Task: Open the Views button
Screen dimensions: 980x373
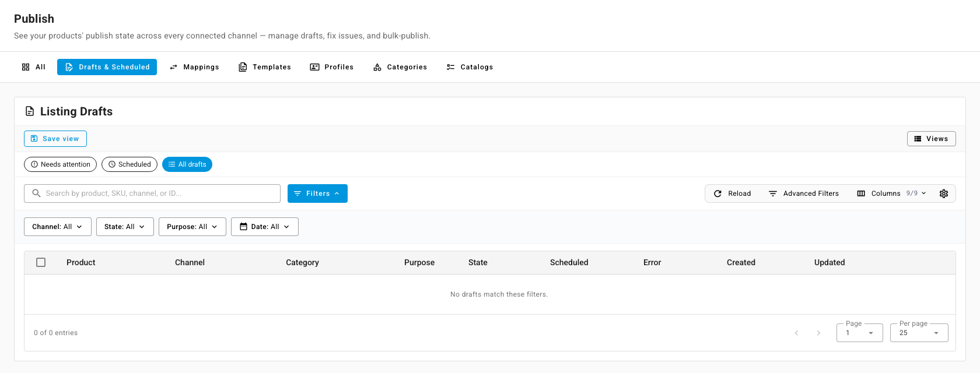Action: tap(931, 139)
